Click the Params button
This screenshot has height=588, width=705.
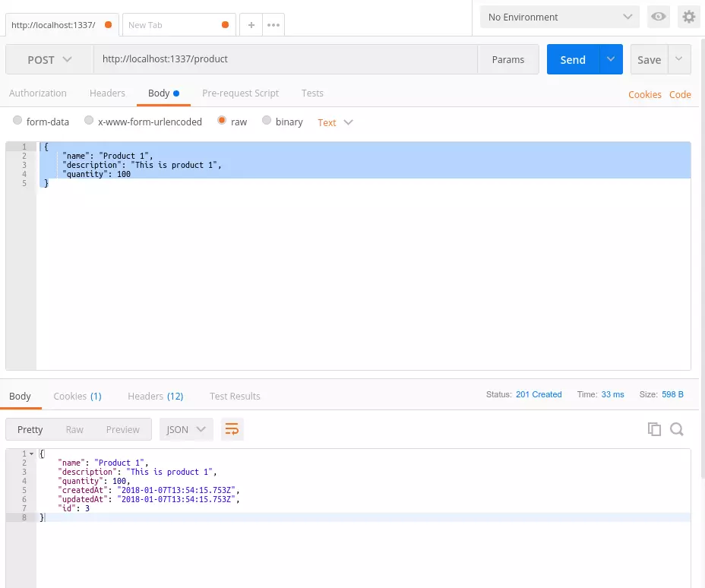507,59
